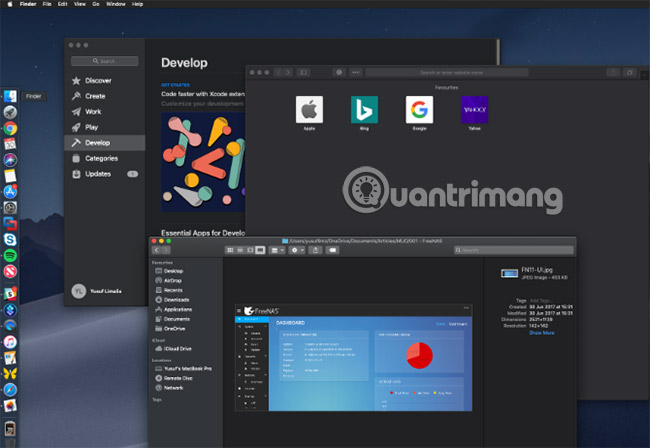The width and height of the screenshot is (650, 448).
Task: Open Skype from the dock
Action: (10, 240)
